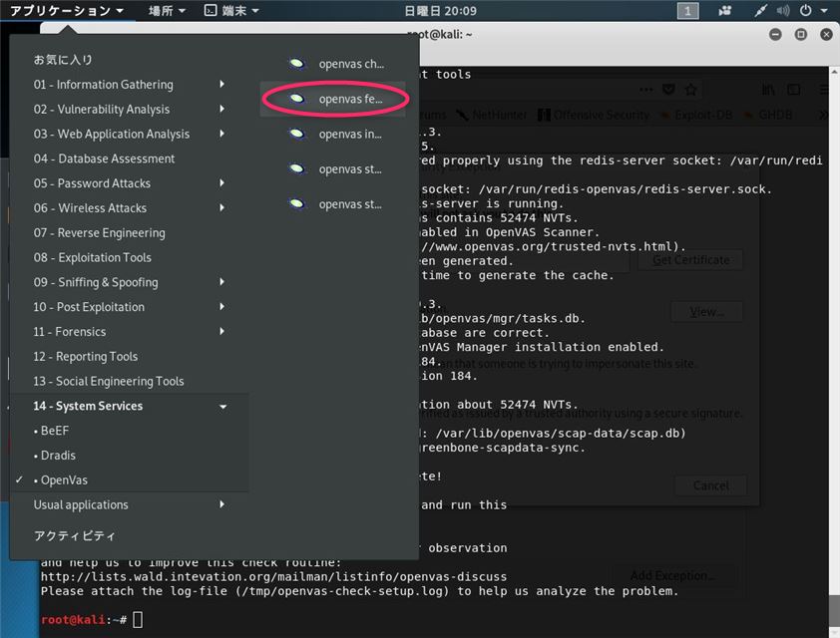Screen dimensions: 840x638
Task: Click View... button in dialog
Action: tap(707, 311)
